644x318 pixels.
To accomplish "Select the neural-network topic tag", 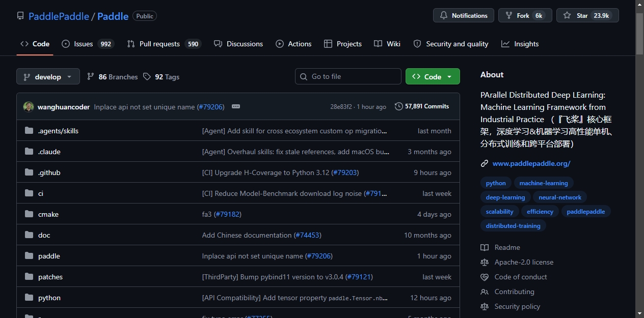I will (x=560, y=197).
